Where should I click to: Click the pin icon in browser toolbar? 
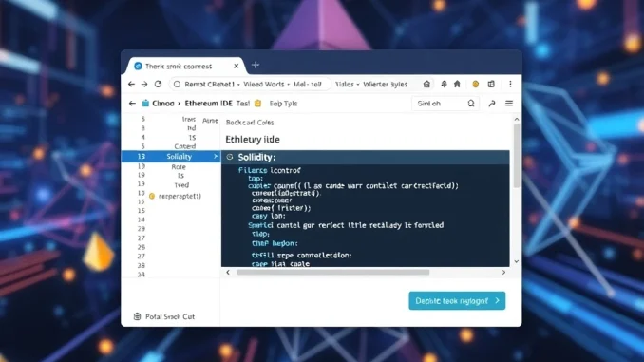444,85
